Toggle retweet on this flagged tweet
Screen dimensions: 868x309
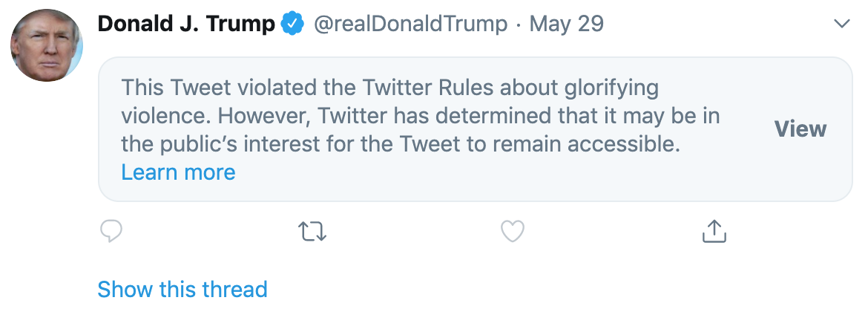point(312,232)
